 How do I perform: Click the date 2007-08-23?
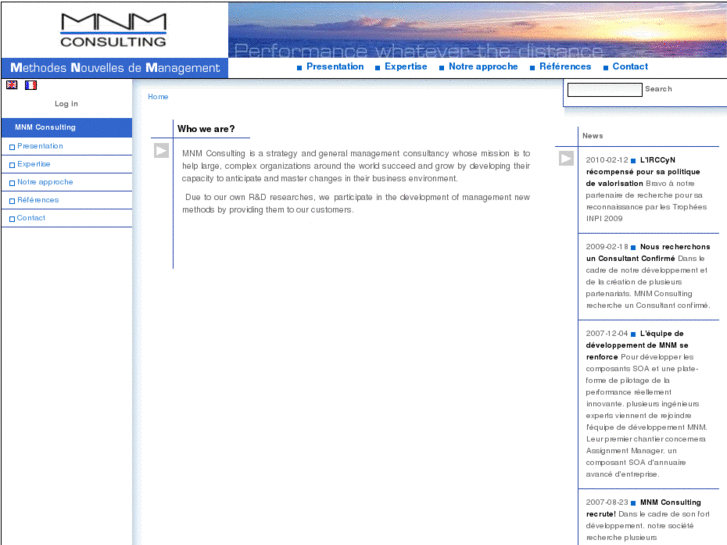pyautogui.click(x=606, y=502)
